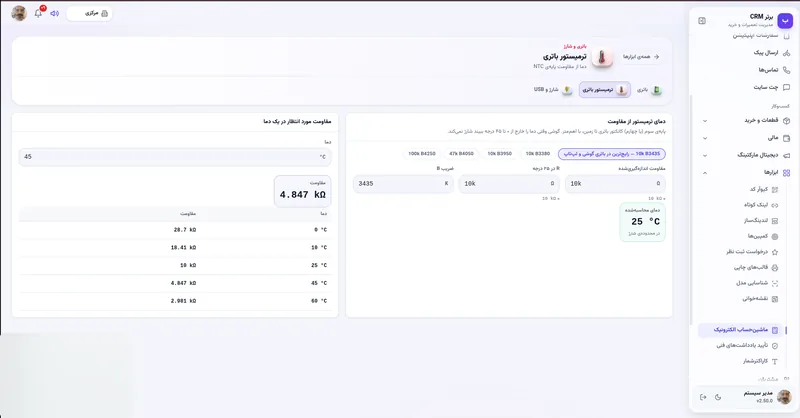Choose the 100k B4250 preset chip

421,154
